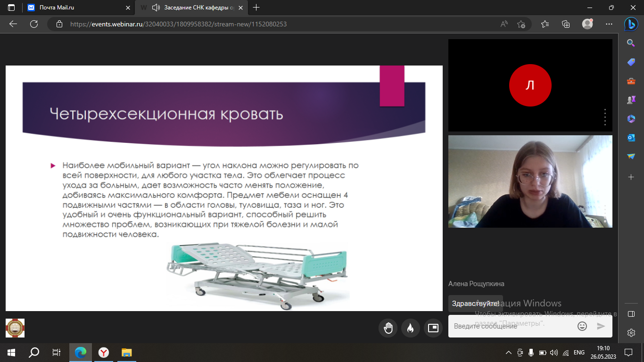Image resolution: width=644 pixels, height=362 pixels.
Task: Open options menu on Л participant tile
Action: click(x=605, y=117)
